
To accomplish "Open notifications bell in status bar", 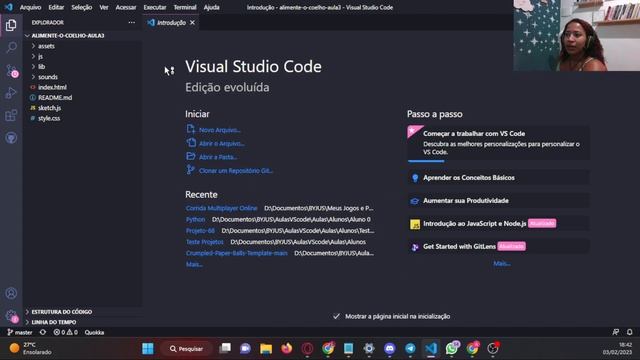I will pos(629,332).
